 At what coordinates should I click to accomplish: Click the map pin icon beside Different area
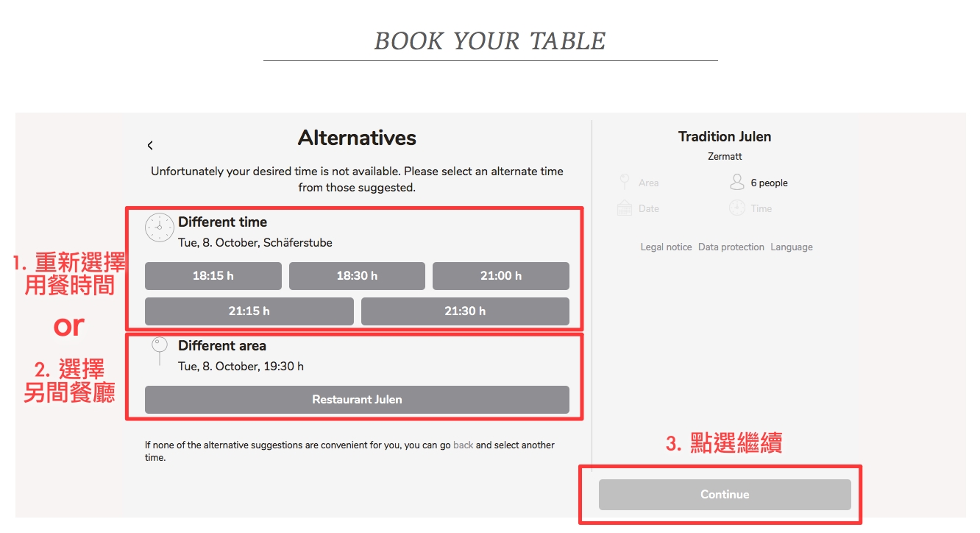[x=159, y=351]
